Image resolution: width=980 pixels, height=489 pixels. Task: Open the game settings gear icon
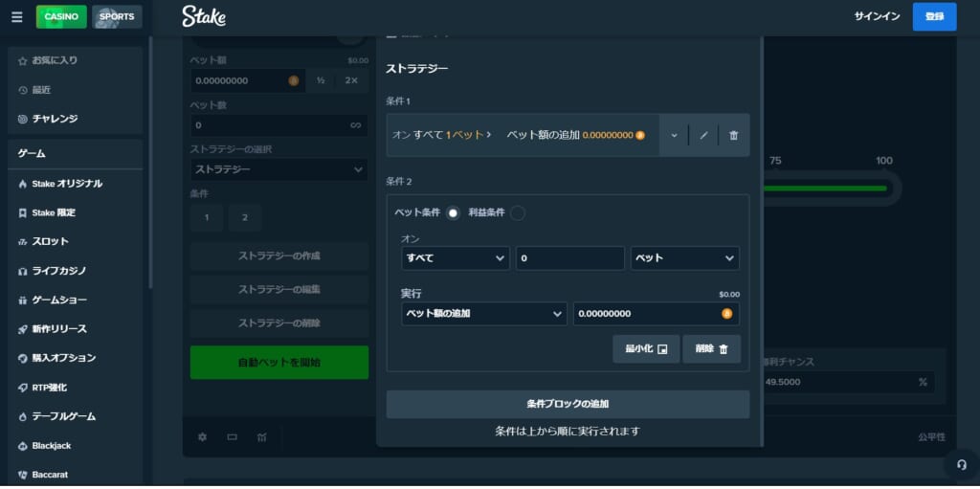202,437
